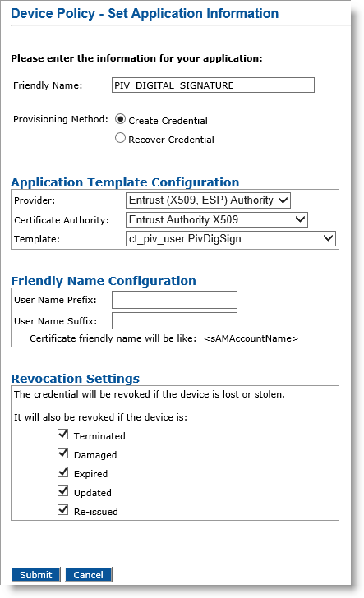Open the Template dropdown
The width and height of the screenshot is (364, 598).
coord(230,239)
